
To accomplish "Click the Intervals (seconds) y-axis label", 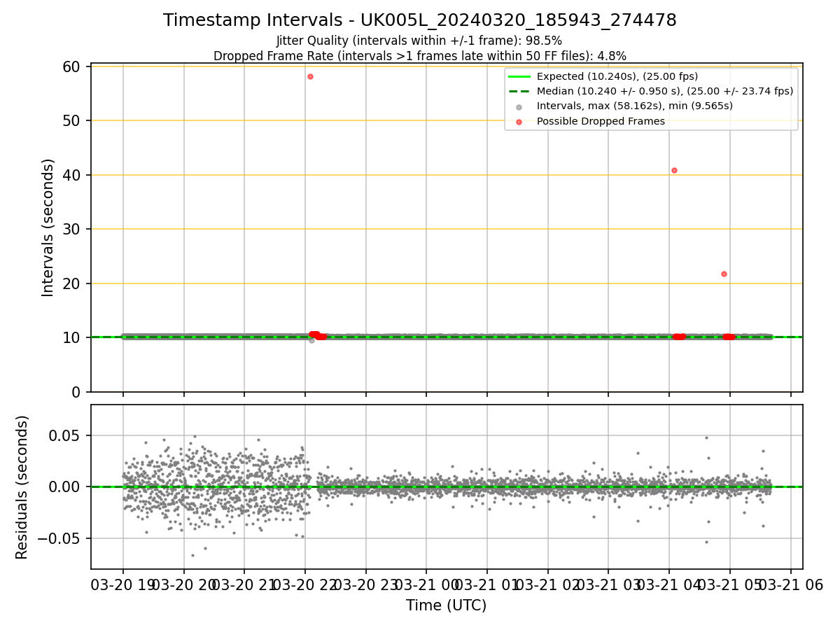I will 48,227.
